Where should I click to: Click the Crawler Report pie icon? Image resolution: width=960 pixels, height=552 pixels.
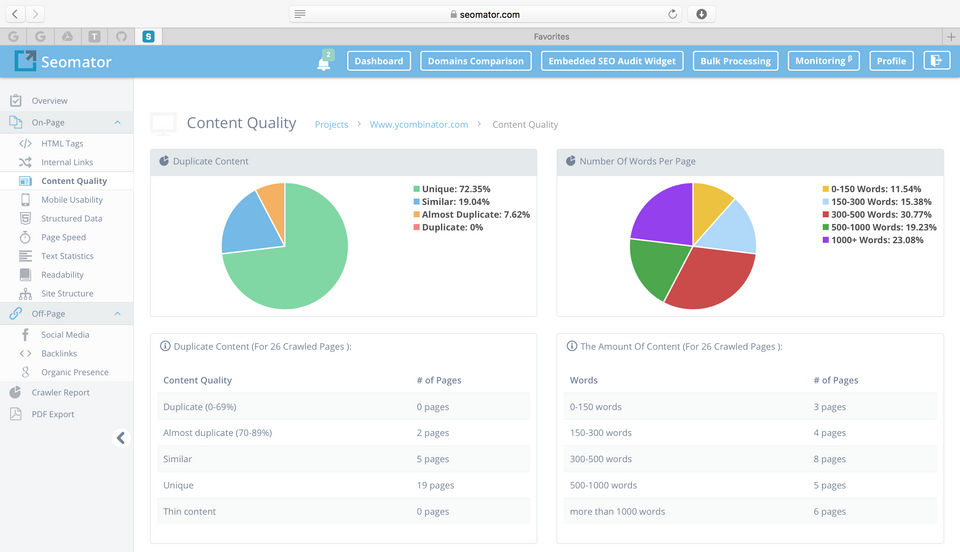(x=15, y=392)
